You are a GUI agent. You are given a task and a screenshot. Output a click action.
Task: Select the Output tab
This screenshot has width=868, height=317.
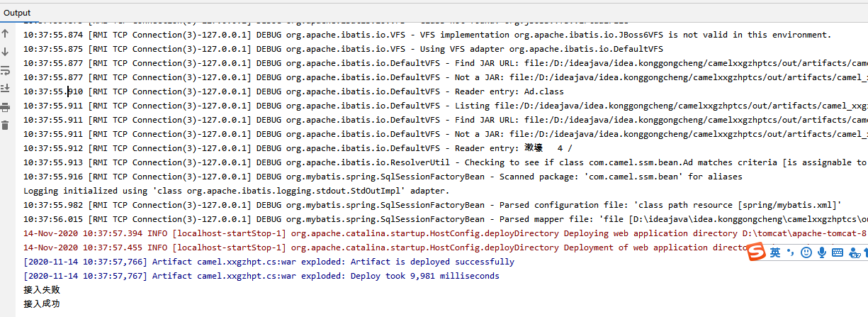pos(17,13)
